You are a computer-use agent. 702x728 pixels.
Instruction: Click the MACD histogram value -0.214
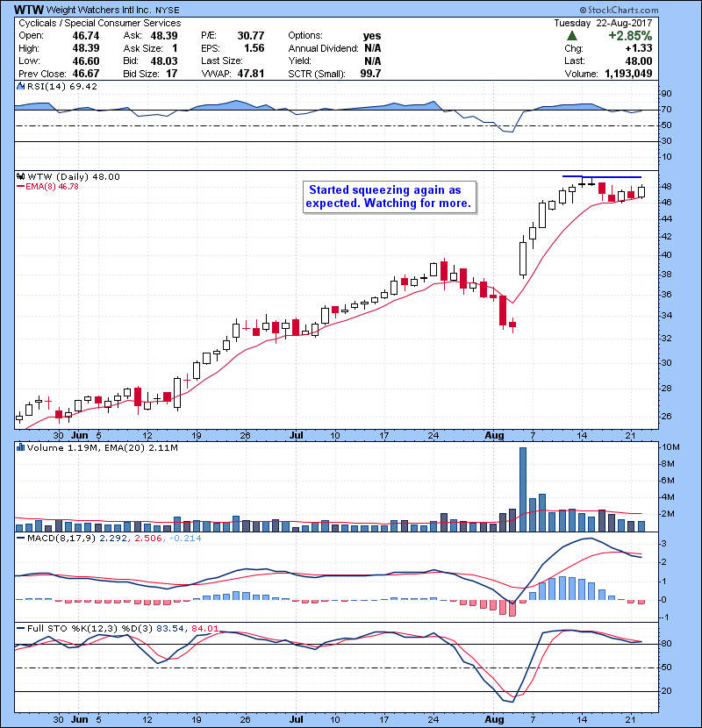click(x=185, y=539)
